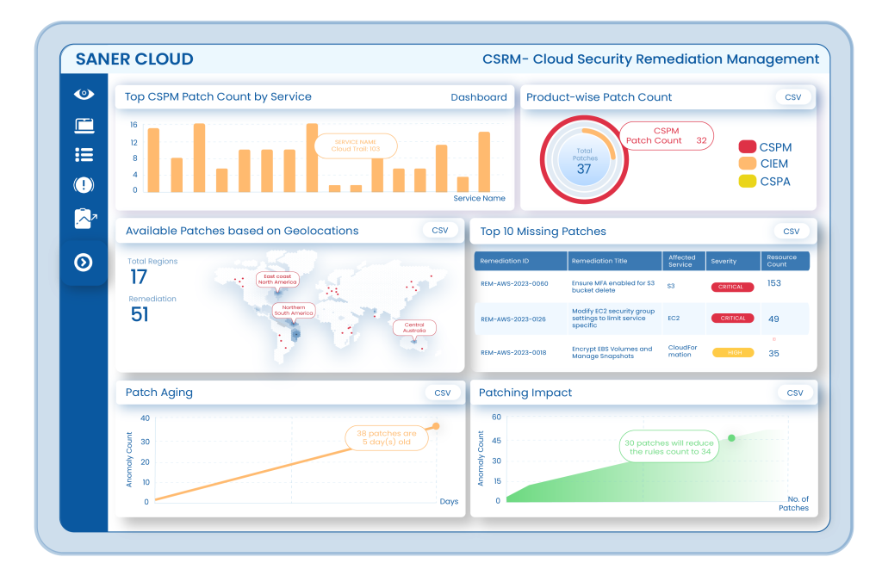Sort by Remediation ID column header

coord(505,261)
